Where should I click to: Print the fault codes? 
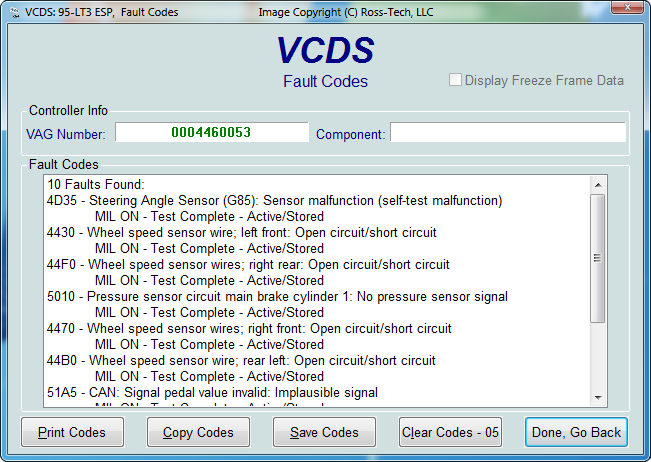pos(72,432)
